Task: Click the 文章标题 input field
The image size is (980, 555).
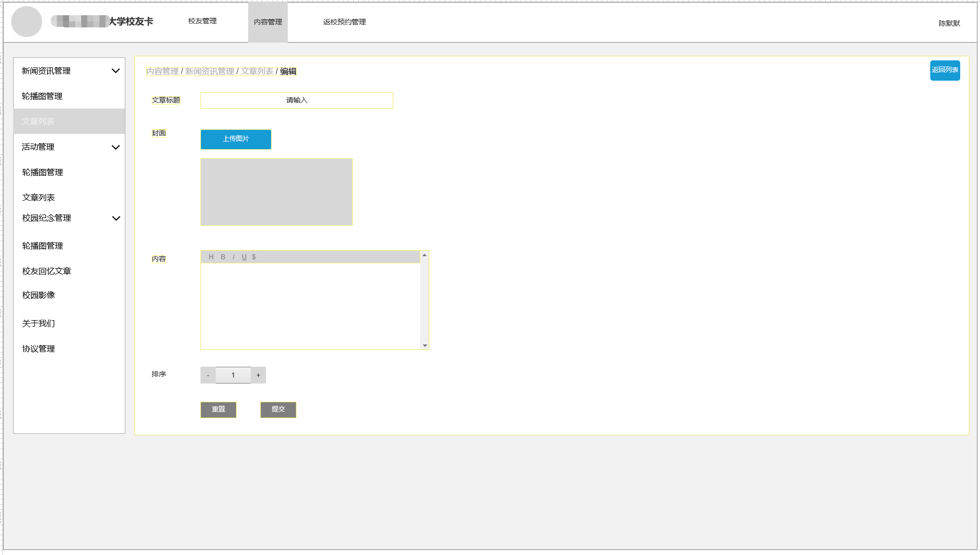Action: [x=297, y=100]
